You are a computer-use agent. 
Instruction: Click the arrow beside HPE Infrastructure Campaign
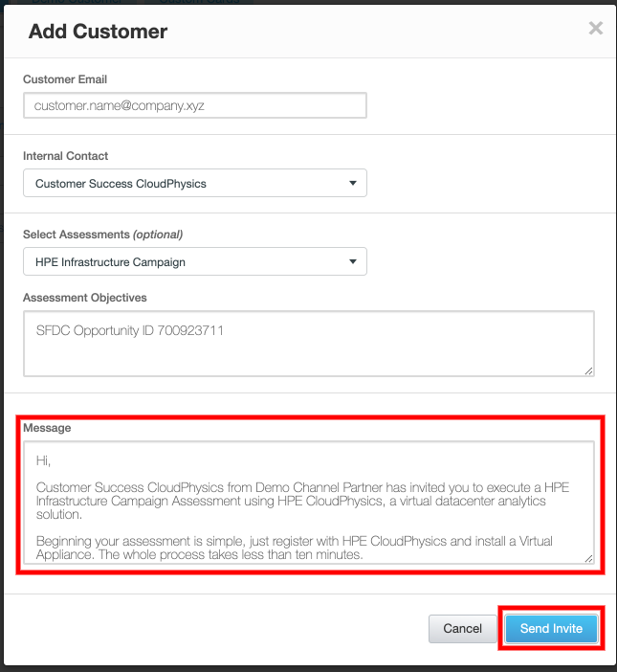point(352,261)
